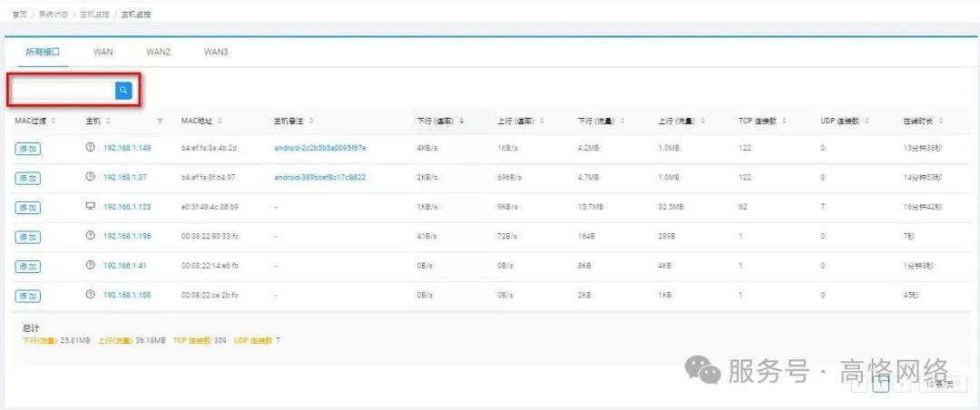Click the 41B/s download rate cell

coord(426,236)
